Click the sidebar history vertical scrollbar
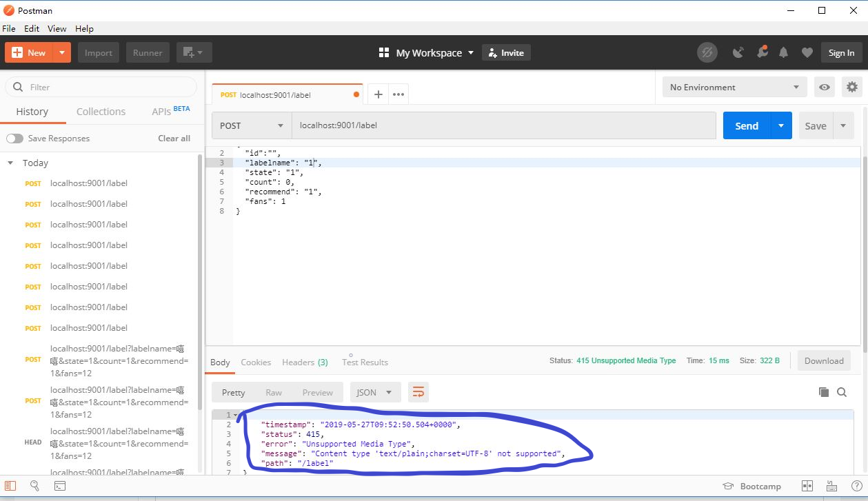Image resolution: width=868 pixels, height=501 pixels. [200, 283]
